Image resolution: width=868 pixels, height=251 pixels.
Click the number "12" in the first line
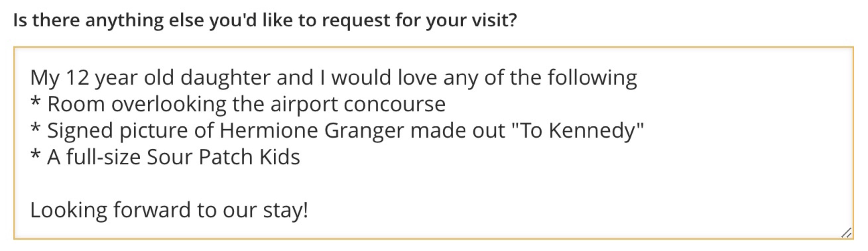[x=77, y=78]
